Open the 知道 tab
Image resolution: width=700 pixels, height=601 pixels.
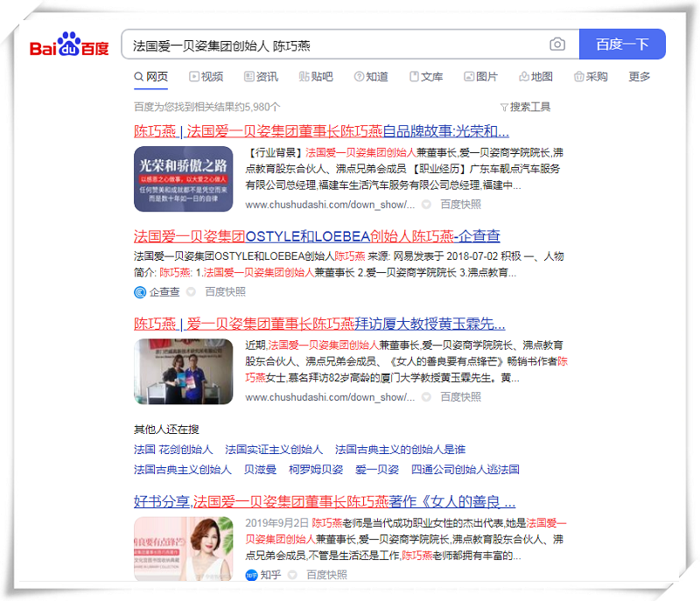coord(371,77)
